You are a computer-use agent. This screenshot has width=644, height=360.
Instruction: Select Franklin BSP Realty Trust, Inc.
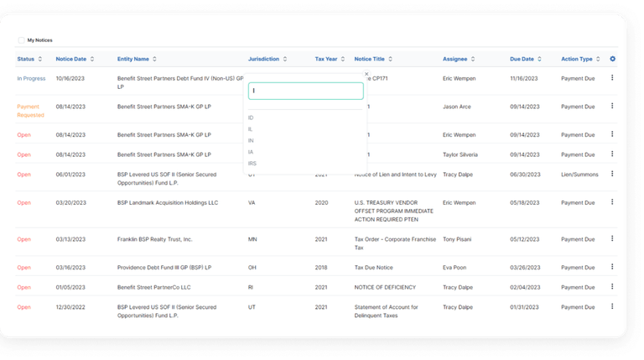point(154,240)
